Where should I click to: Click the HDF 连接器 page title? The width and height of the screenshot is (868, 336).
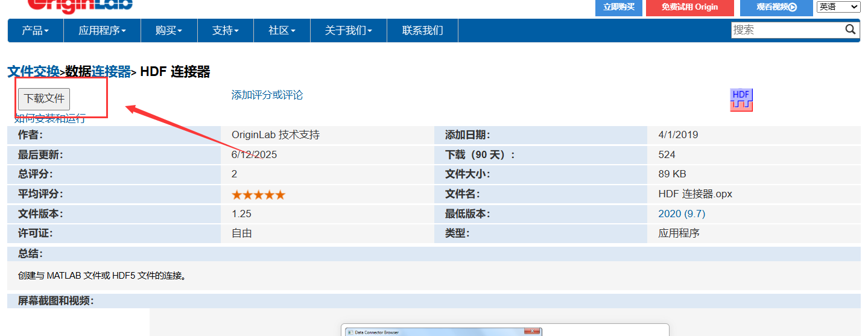pos(175,72)
